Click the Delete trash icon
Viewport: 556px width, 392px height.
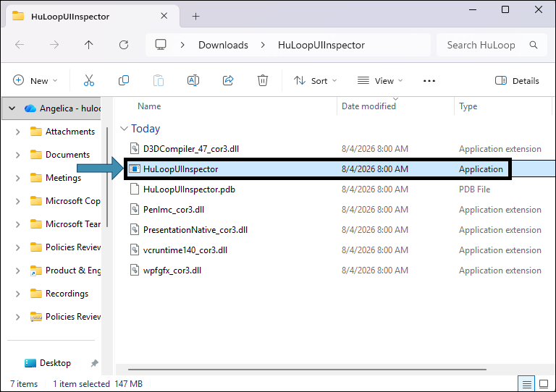tap(262, 81)
